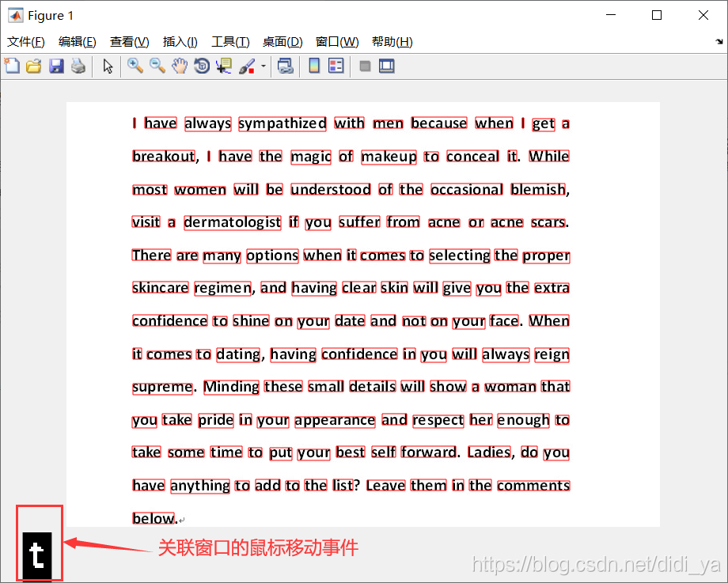Click the word 'Ladies' in the image
728x583 pixels.
coord(489,452)
